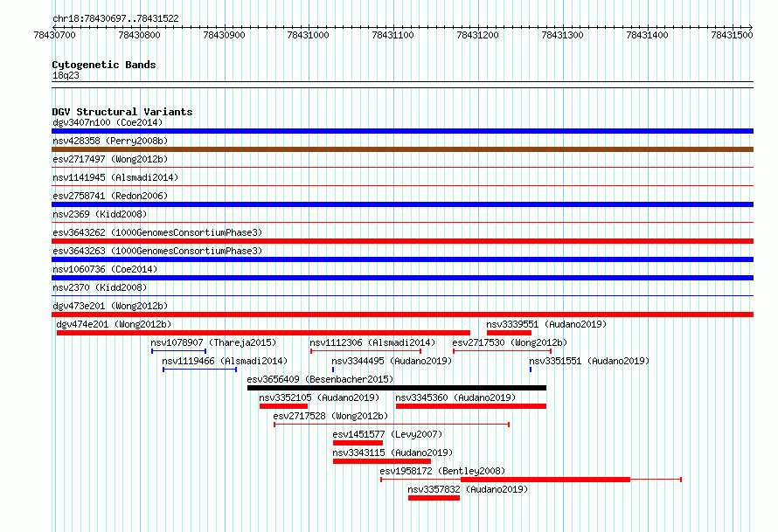Select the red dgv473e201 variant bar
The image size is (778, 532).
coord(402,314)
